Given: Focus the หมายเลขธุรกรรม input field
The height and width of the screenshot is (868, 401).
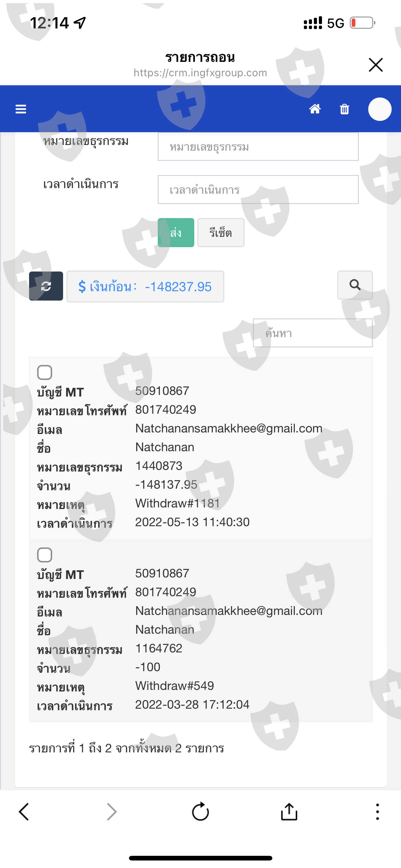Looking at the screenshot, I should point(258,147).
